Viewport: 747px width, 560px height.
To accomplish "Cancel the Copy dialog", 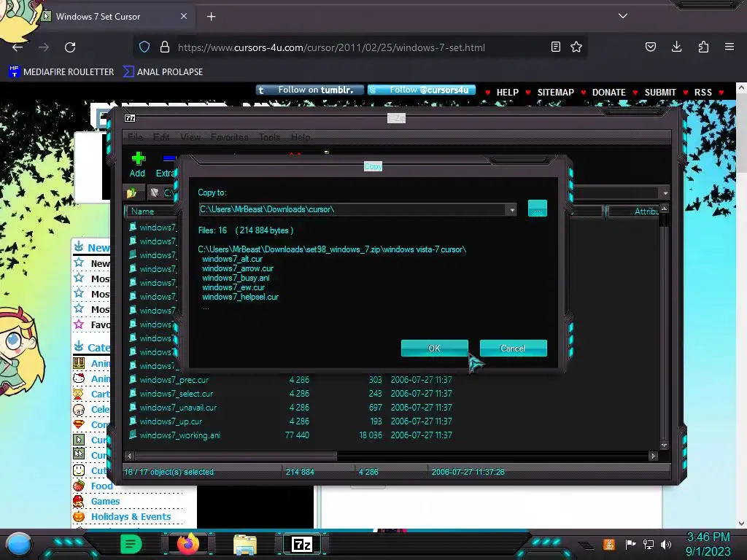I will 513,348.
